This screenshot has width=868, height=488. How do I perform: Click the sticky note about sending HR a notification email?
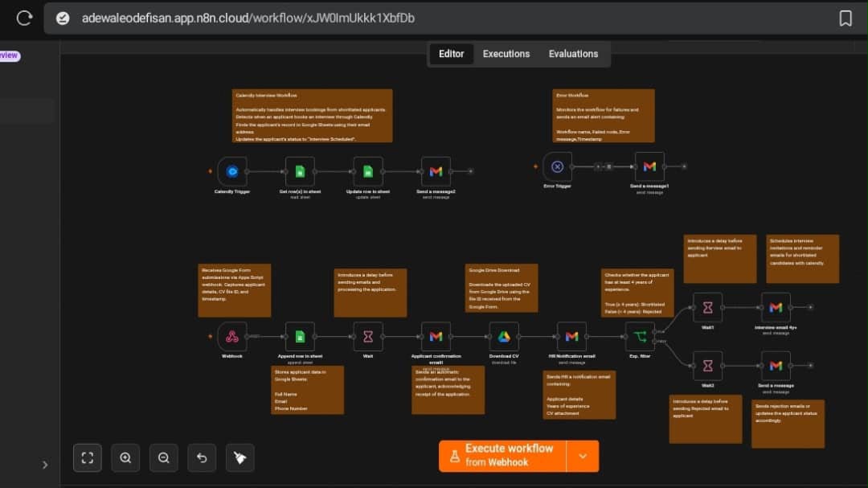pyautogui.click(x=579, y=395)
